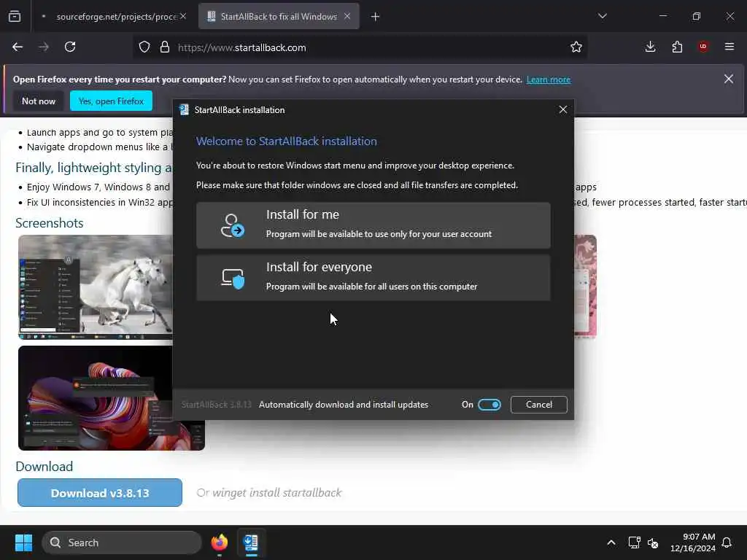
Task: Open Firefox downloads panel
Action: tap(650, 47)
